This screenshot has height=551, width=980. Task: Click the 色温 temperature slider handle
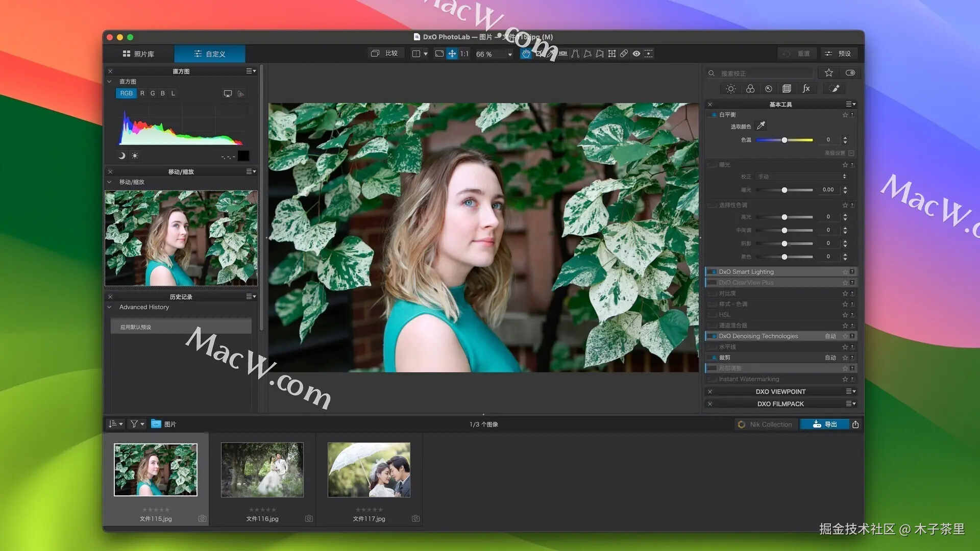(x=785, y=140)
